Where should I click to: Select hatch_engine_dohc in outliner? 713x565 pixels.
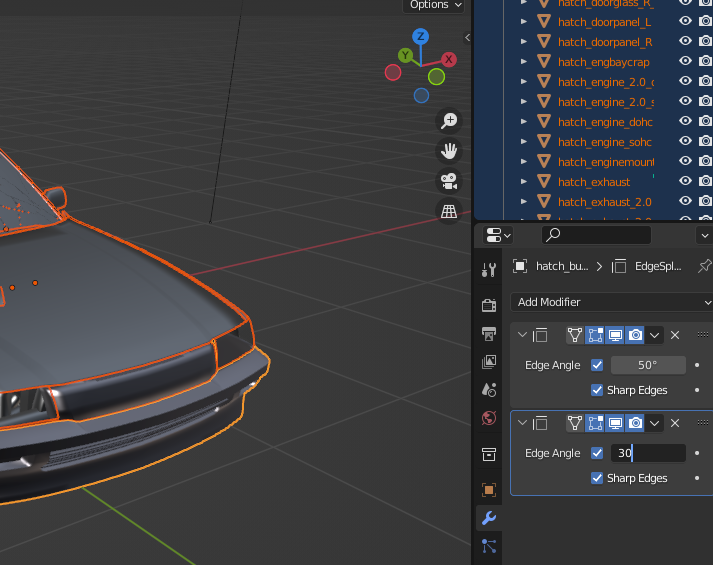(605, 122)
